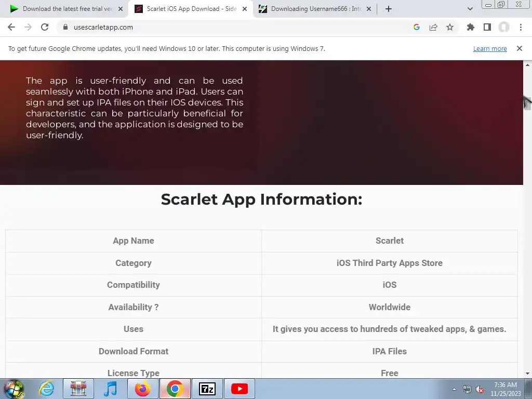Screen dimensions: 532x399
Task: Launch Firefox from the taskbar
Action: (142, 389)
